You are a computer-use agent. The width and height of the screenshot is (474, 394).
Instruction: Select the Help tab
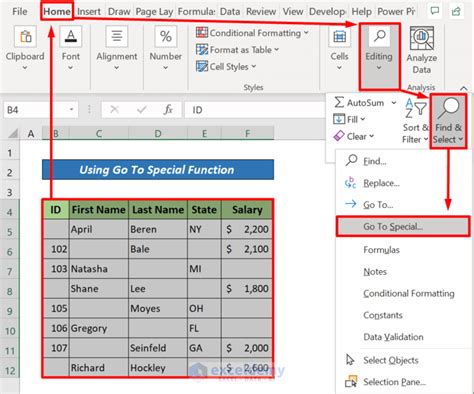coord(362,11)
